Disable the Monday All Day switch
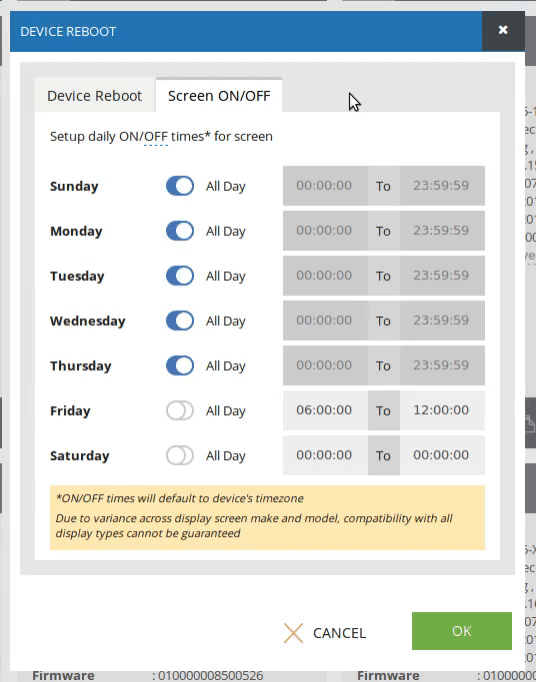Screen dimensions: 536x682 pos(180,231)
